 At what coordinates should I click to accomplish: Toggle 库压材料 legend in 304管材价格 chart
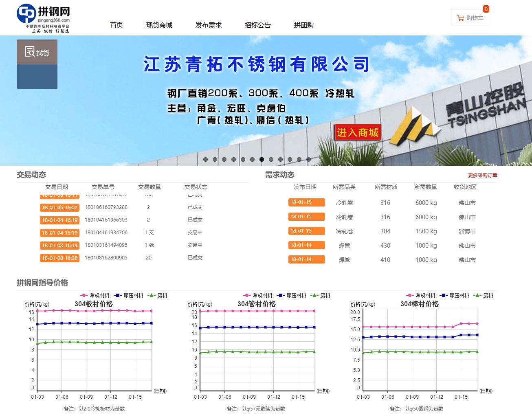292,295
